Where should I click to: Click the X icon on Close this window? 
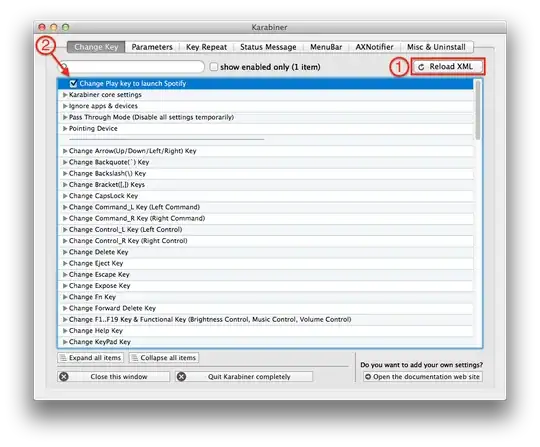tap(64, 377)
